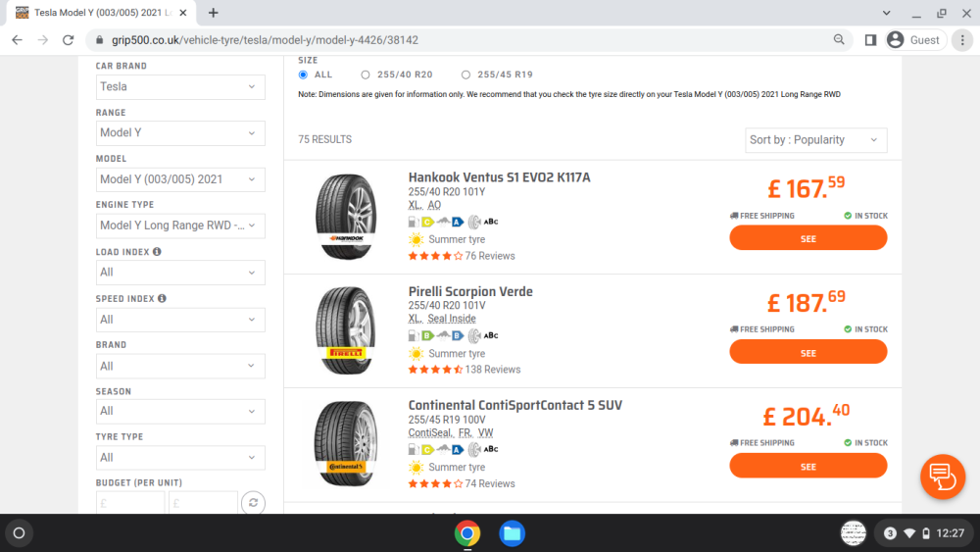Click noise rating icon on Continental tyre
This screenshot has height=552, width=980.
pos(483,449)
